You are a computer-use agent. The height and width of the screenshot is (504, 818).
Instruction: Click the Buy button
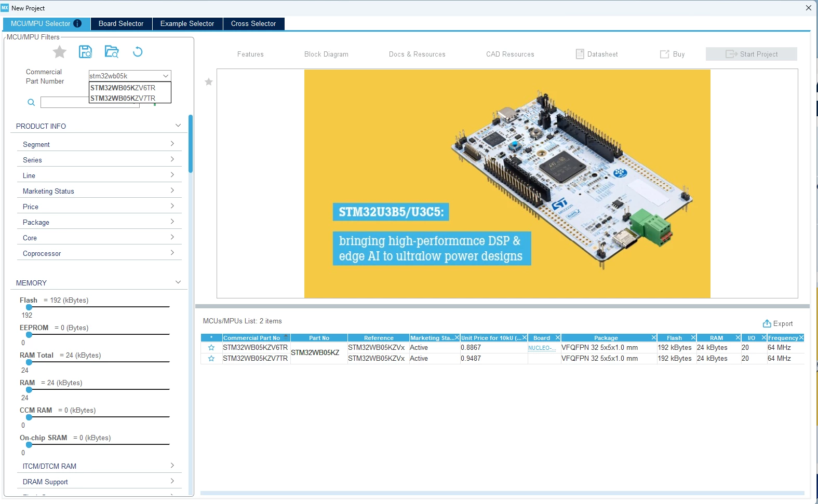point(673,54)
